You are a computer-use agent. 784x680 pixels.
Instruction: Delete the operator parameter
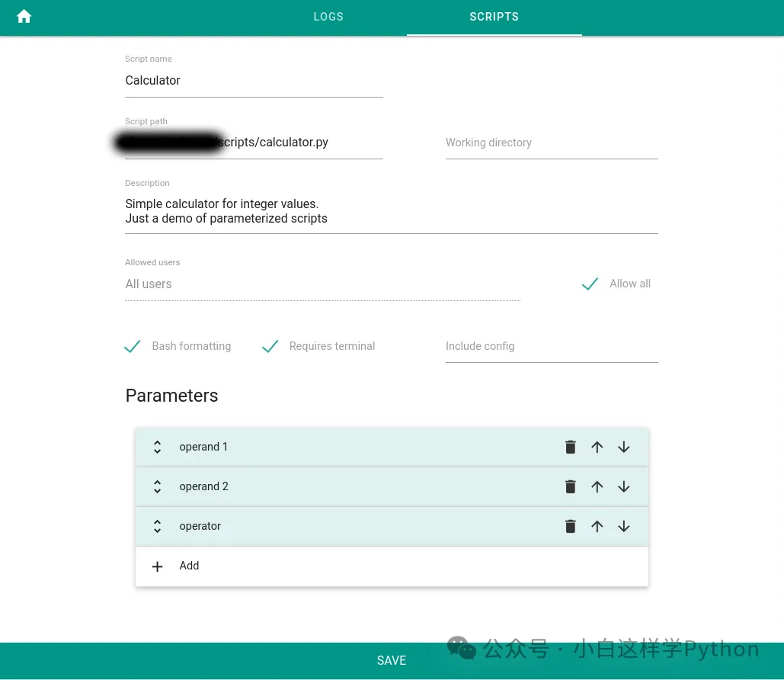click(570, 527)
